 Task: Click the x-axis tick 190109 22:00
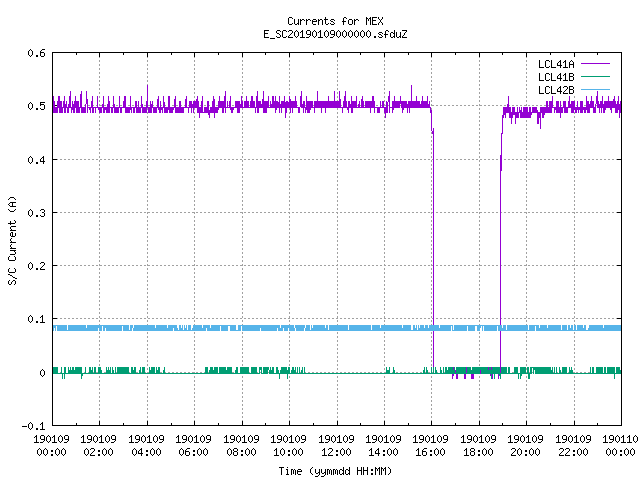click(573, 446)
